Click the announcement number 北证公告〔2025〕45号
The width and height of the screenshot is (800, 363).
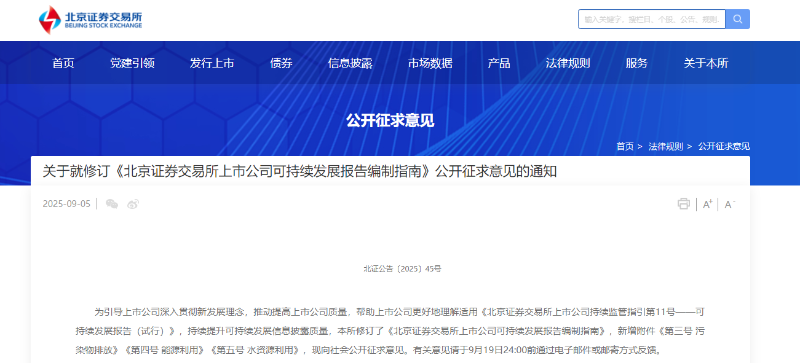403,269
